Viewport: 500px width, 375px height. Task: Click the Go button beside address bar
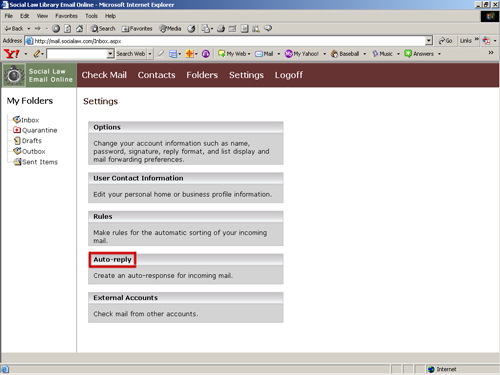pyautogui.click(x=445, y=41)
